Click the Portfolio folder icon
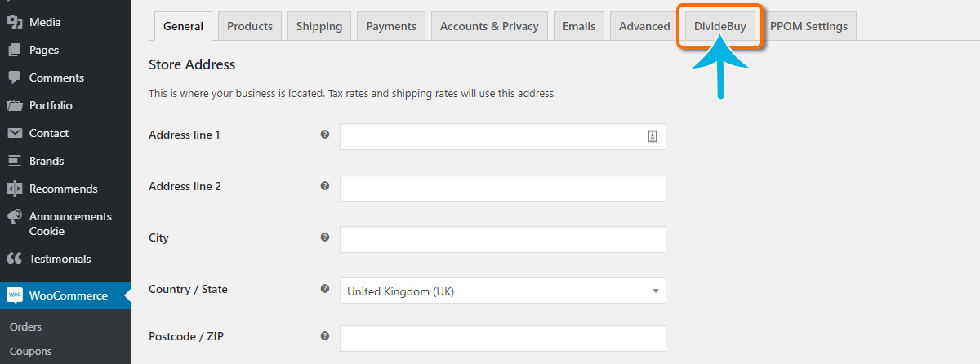This screenshot has width=980, height=364. pyautogui.click(x=14, y=105)
